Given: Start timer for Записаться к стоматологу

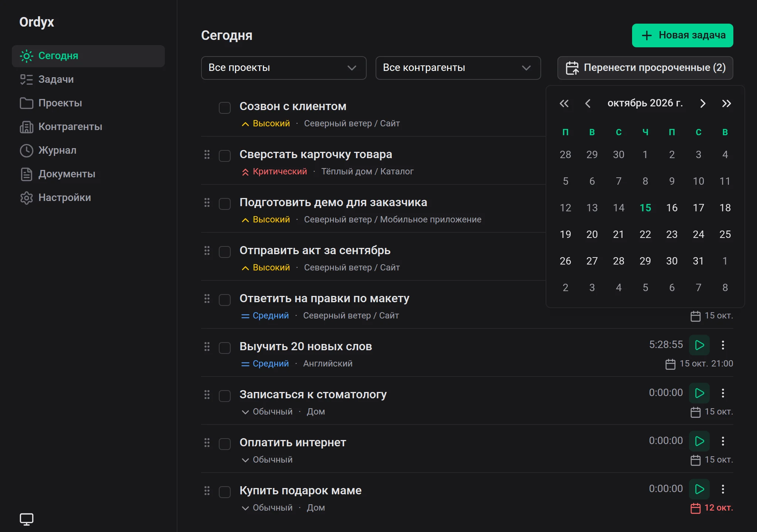Looking at the screenshot, I should pos(699,393).
